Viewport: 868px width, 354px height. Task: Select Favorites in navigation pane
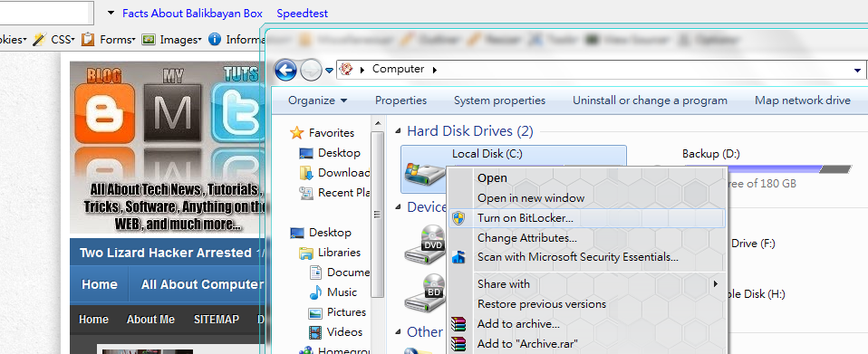(331, 133)
